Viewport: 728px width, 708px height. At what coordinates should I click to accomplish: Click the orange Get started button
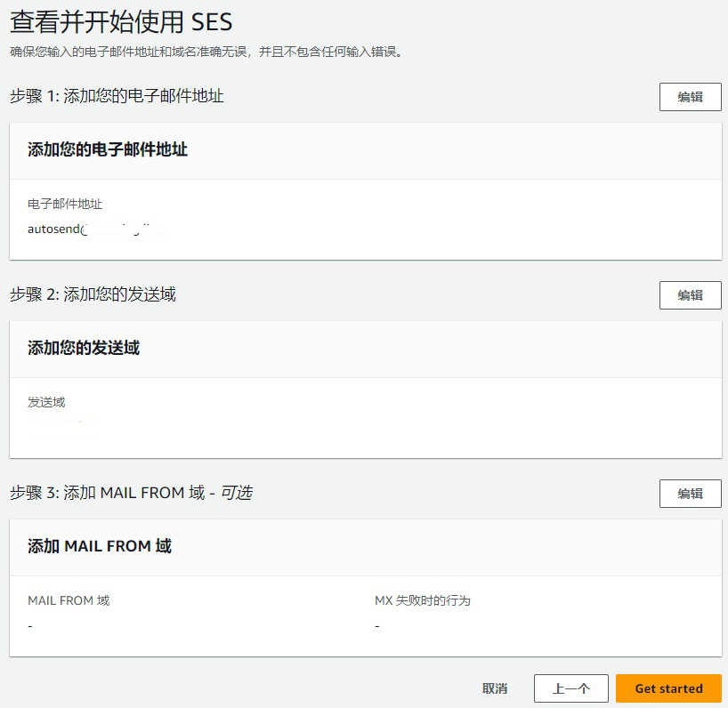point(668,688)
